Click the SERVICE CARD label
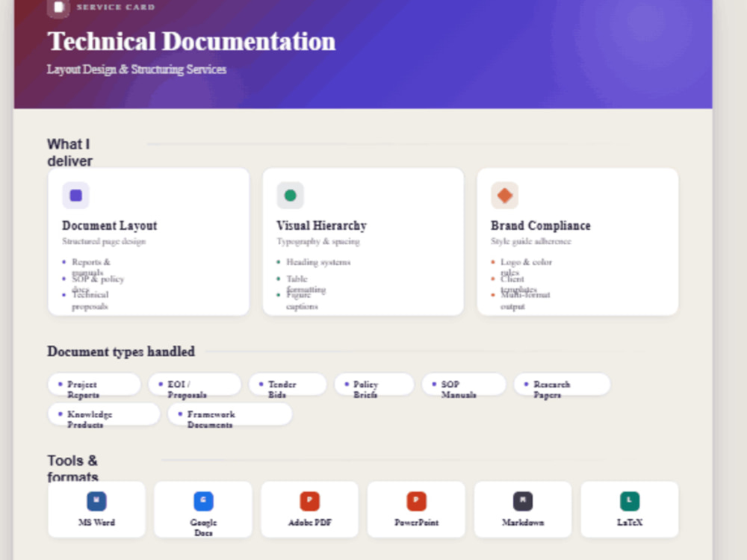747x560 pixels. tap(116, 7)
